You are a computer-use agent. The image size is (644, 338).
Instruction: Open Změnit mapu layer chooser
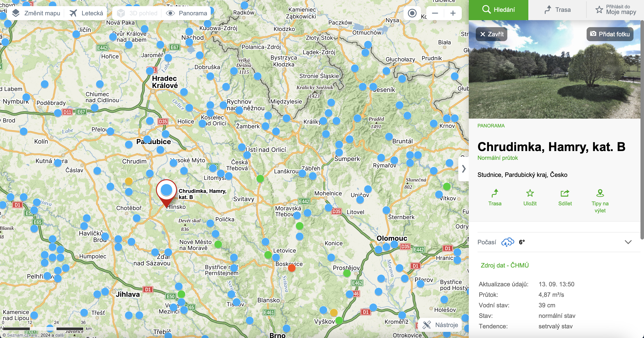click(36, 13)
